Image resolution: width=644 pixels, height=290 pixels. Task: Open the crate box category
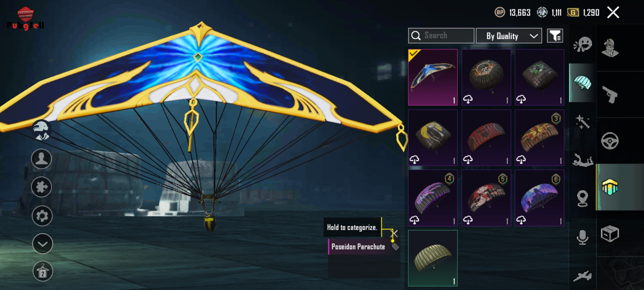click(610, 233)
